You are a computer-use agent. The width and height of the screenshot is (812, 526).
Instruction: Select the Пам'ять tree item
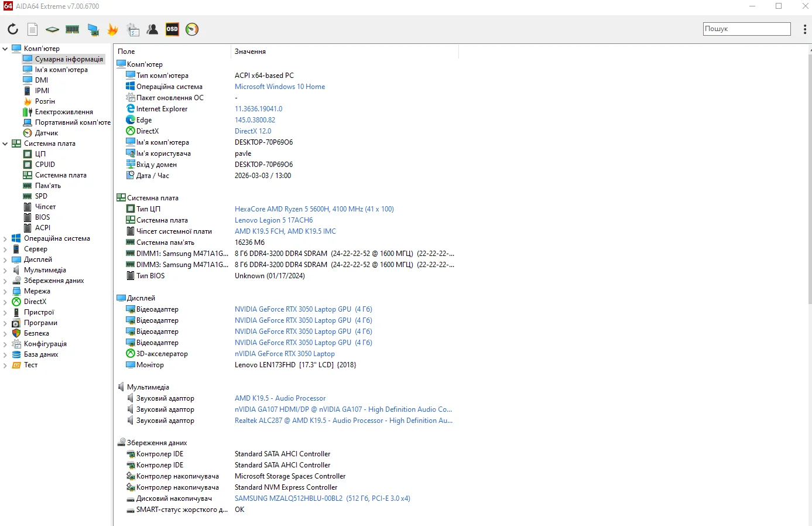click(48, 186)
